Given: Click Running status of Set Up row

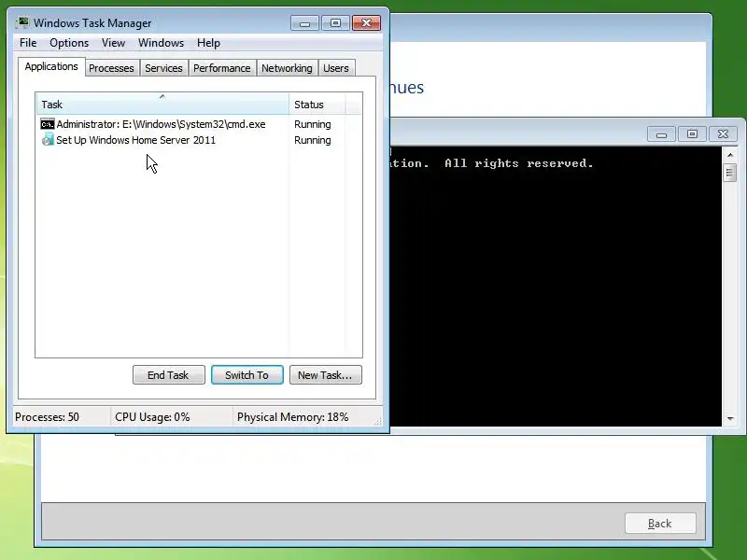Looking at the screenshot, I should coord(313,140).
